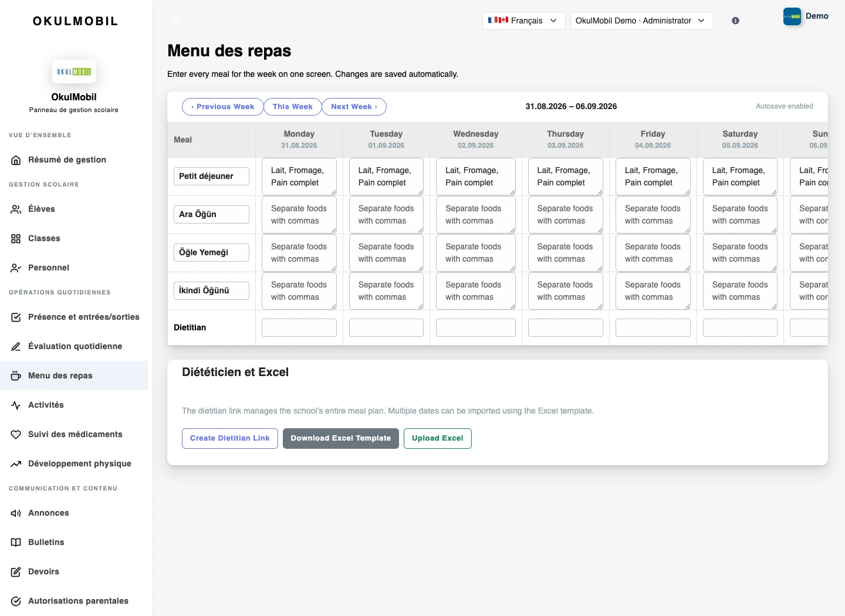Click the Suivi des médicaments heart icon
Screen dimensions: 845x616
tap(16, 435)
